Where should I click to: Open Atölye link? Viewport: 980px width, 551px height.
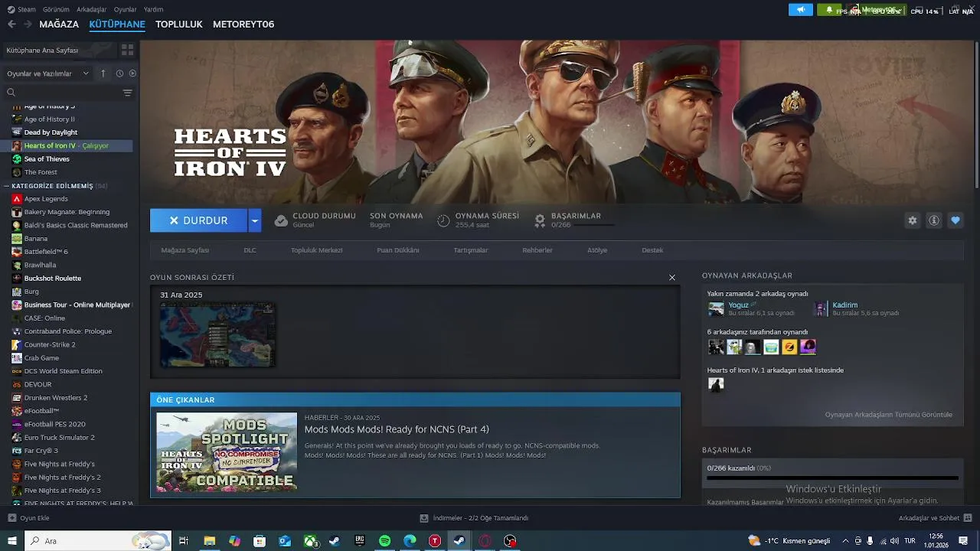coord(596,250)
